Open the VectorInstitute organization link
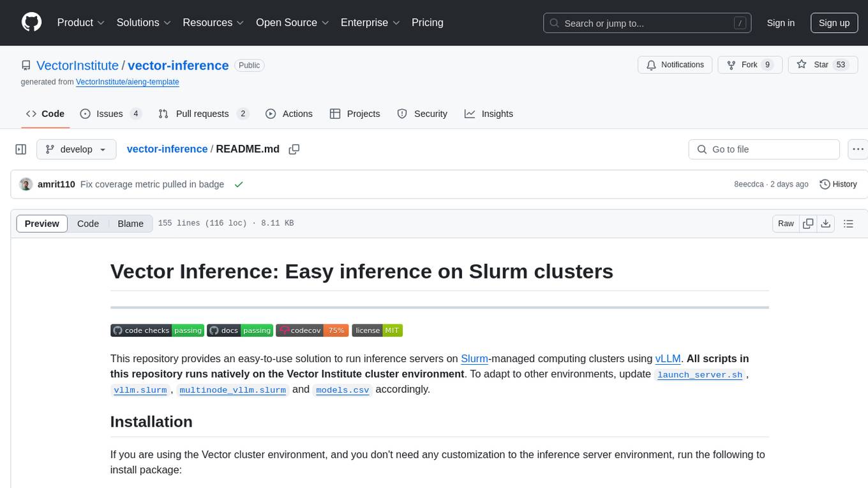The image size is (868, 488). point(77,65)
